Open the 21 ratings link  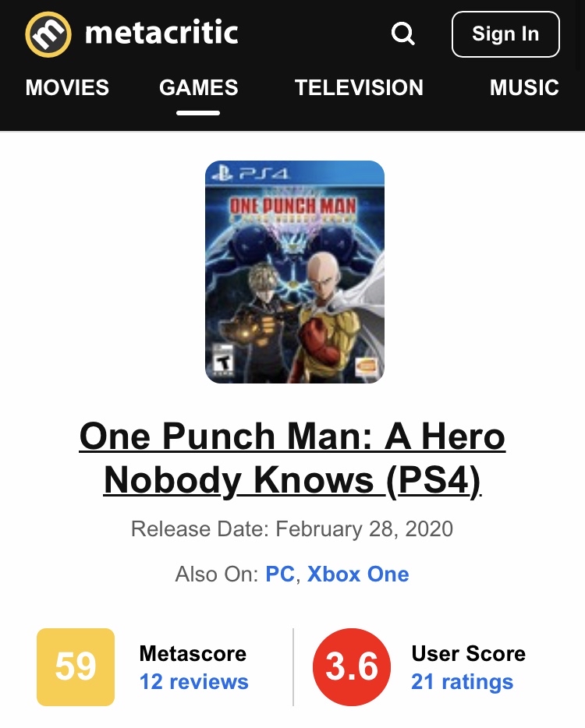[x=463, y=682]
